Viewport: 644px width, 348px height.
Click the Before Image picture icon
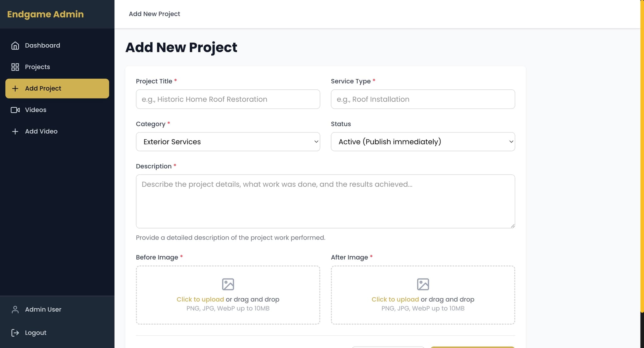click(228, 284)
